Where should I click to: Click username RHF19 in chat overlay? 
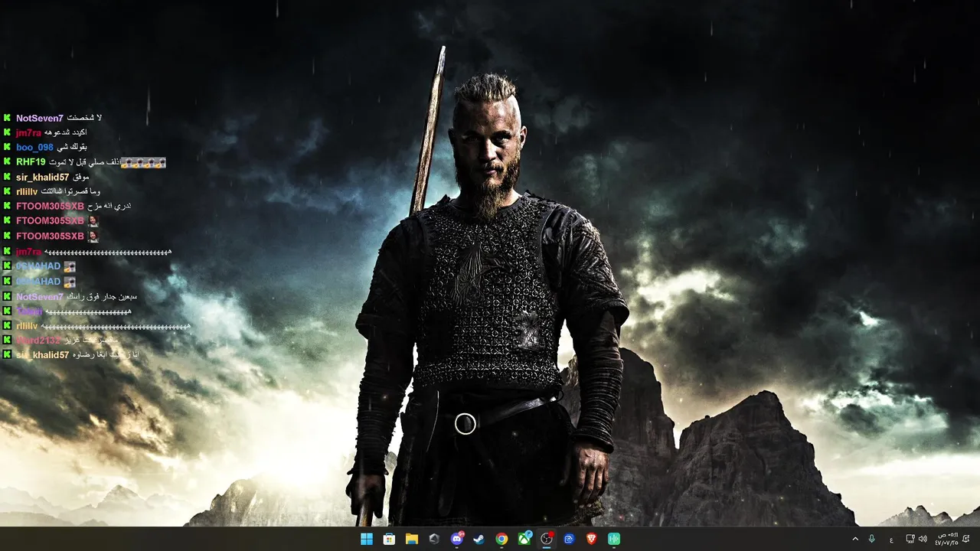(31, 161)
